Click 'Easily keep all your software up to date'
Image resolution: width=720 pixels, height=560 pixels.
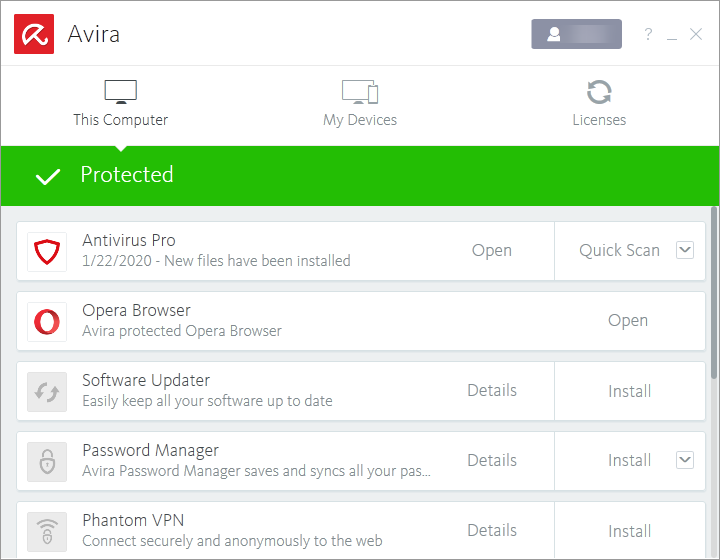(x=208, y=401)
